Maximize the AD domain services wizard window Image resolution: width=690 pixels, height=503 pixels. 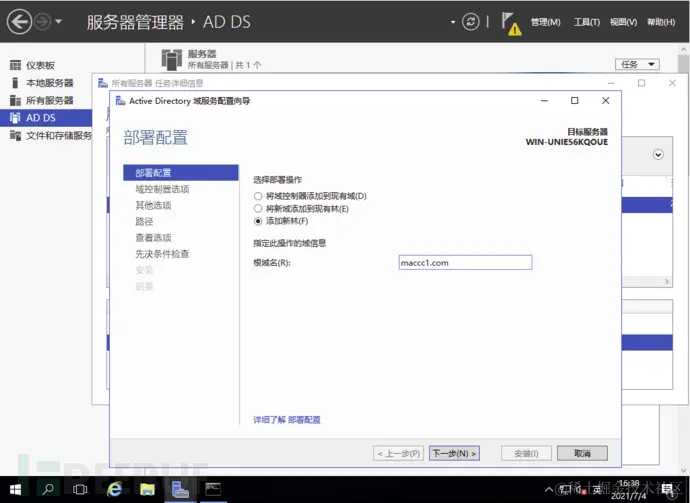coord(574,101)
